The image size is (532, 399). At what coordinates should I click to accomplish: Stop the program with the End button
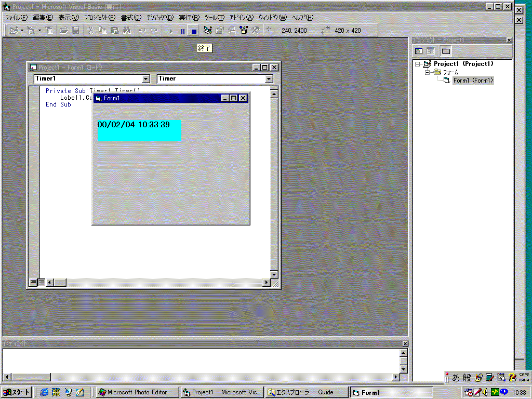[x=194, y=31]
